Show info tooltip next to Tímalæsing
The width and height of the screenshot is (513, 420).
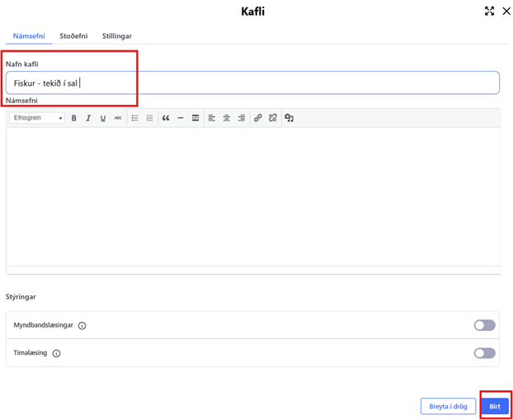click(56, 353)
